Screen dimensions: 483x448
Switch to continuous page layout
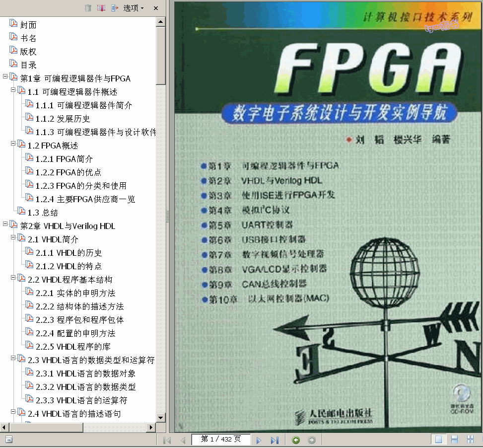point(454,440)
